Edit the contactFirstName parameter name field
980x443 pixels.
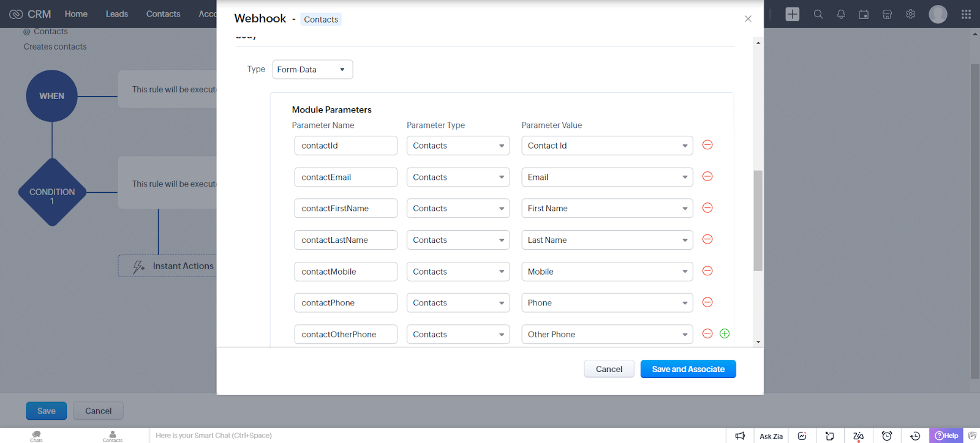(x=346, y=208)
